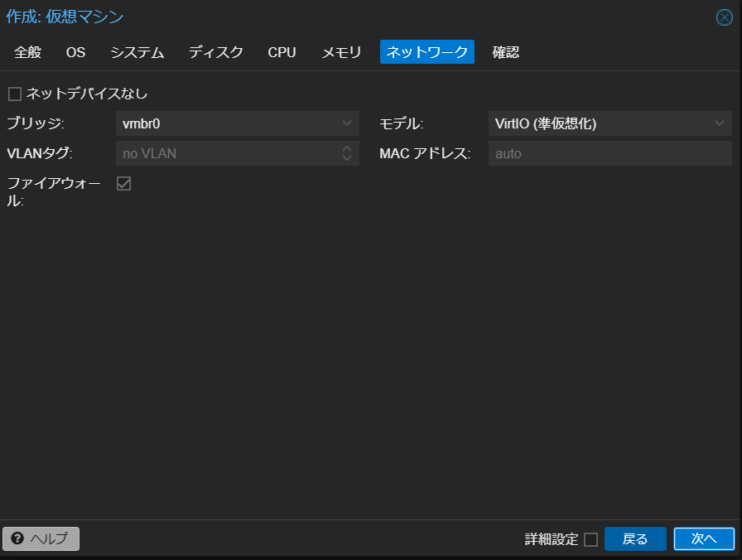Expand the モデル dropdown arrow

click(x=720, y=123)
